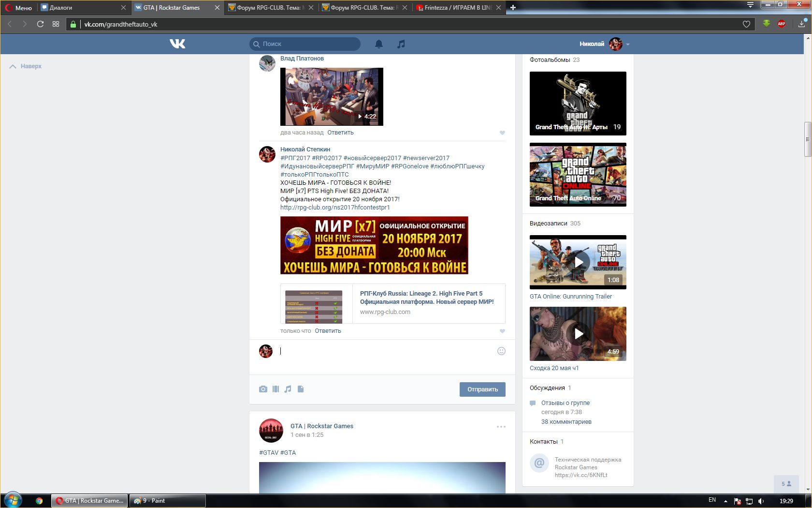Click Наверх to go to top
The image size is (812, 508).
coord(26,66)
